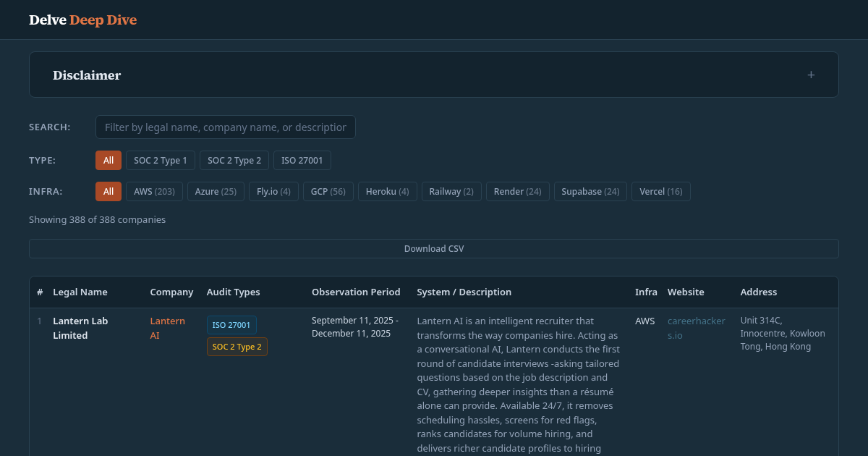Click the Lantern AI company link

pyautogui.click(x=167, y=327)
